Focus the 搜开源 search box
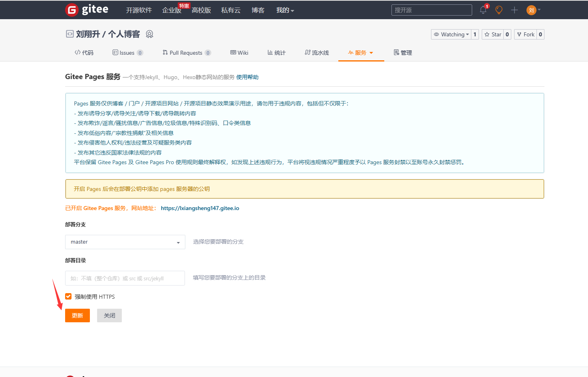 tap(431, 10)
